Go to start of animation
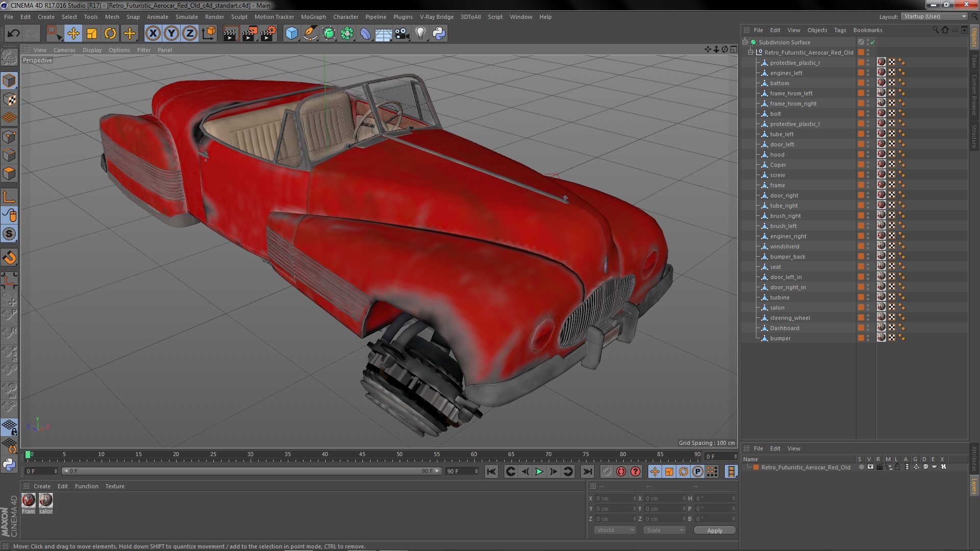The image size is (980, 551). pyautogui.click(x=491, y=472)
